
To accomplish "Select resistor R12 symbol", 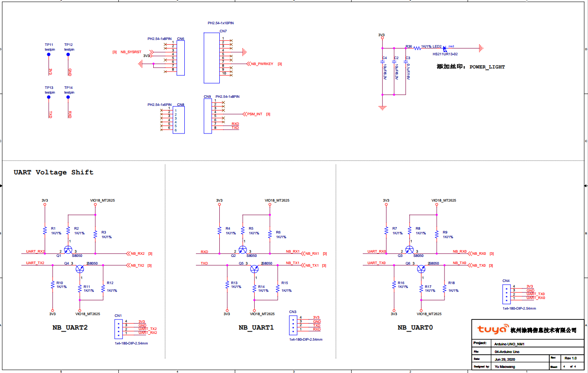I will (x=103, y=289).
